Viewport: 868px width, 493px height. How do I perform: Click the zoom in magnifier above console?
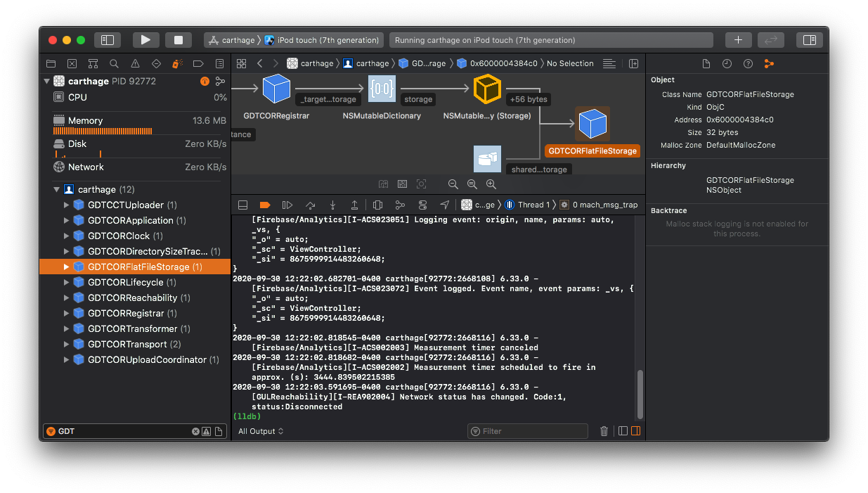coord(491,184)
